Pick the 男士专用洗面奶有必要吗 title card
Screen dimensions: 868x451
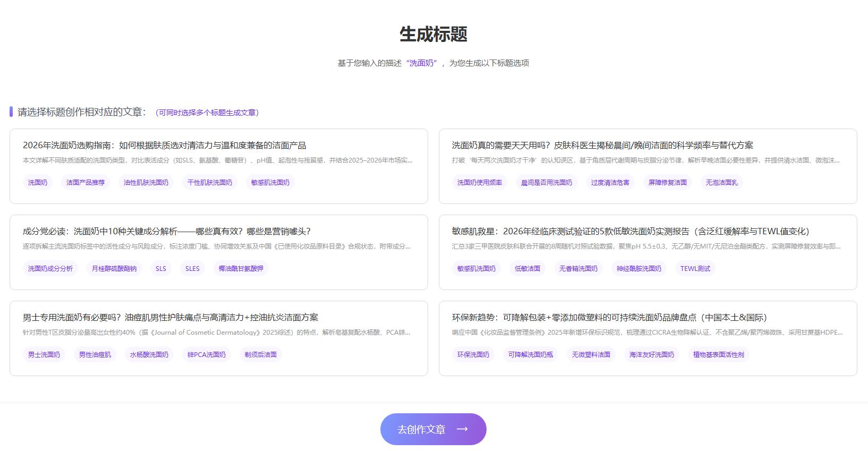(x=219, y=338)
